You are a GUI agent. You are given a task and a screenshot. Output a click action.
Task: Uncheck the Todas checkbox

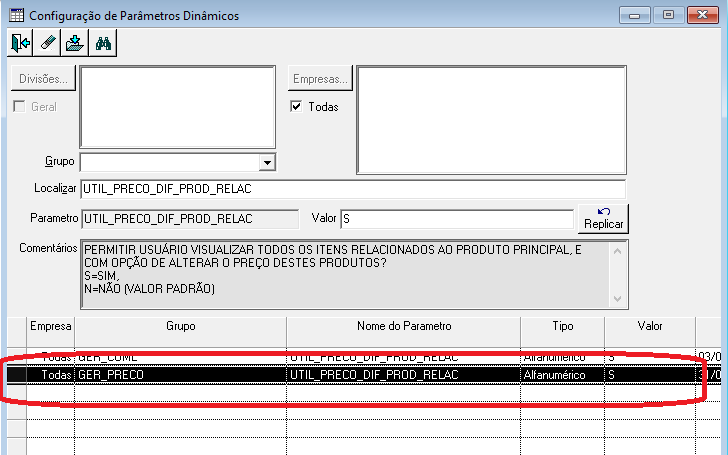[x=296, y=107]
